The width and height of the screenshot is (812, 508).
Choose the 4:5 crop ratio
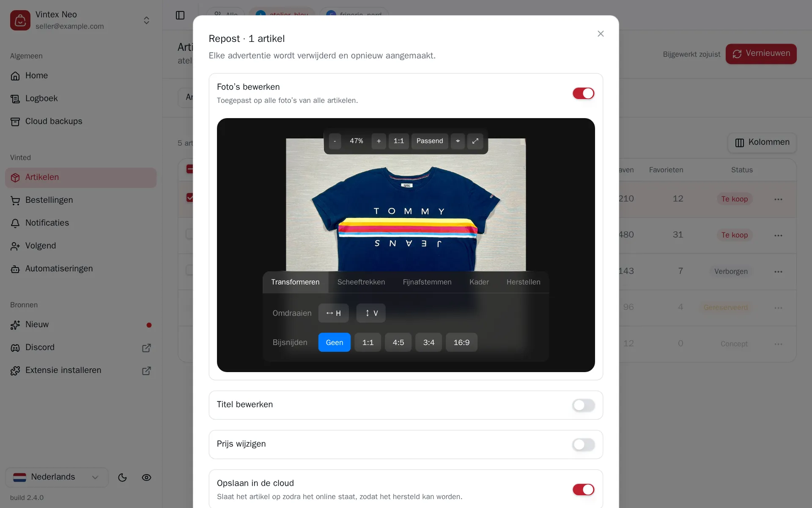click(x=398, y=342)
